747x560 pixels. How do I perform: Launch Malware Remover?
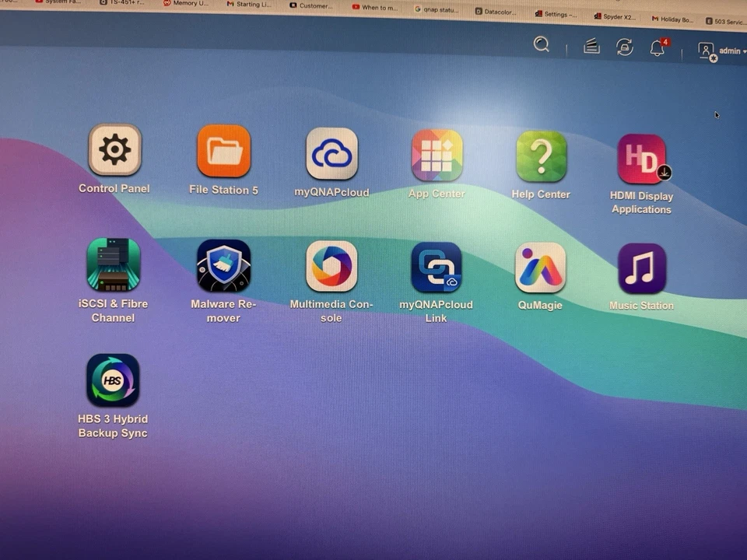point(223,266)
